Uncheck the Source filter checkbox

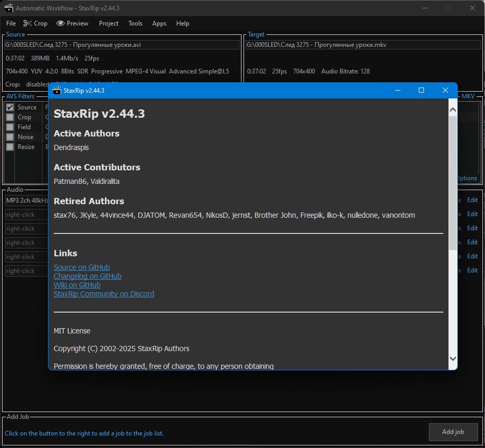click(x=10, y=107)
